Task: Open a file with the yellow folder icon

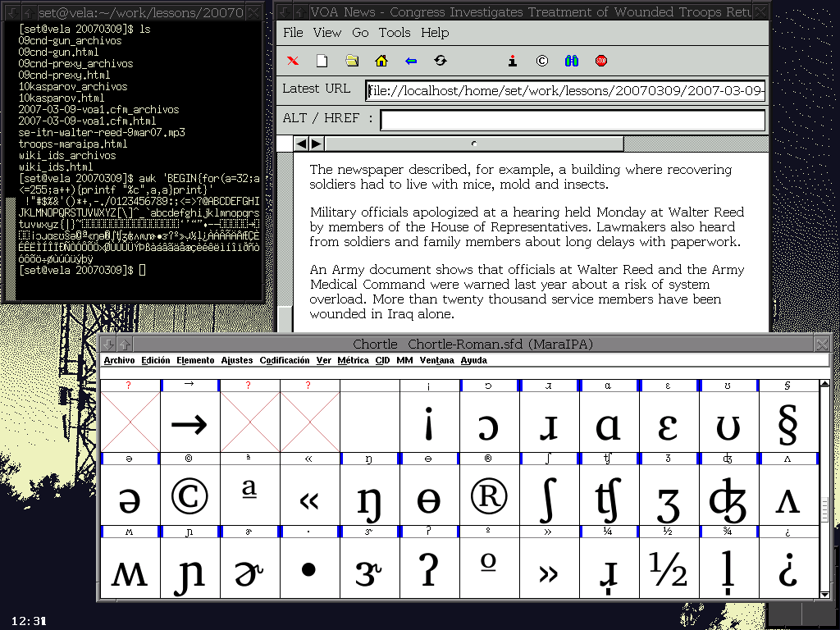Action: [352, 61]
